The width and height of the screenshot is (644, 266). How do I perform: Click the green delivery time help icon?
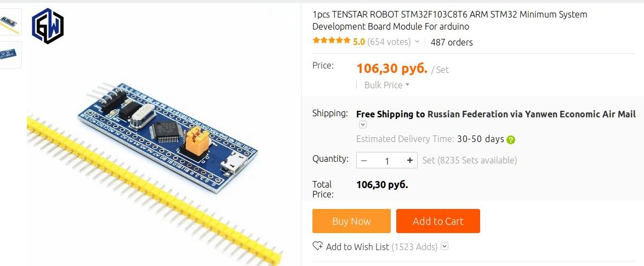pyautogui.click(x=510, y=140)
